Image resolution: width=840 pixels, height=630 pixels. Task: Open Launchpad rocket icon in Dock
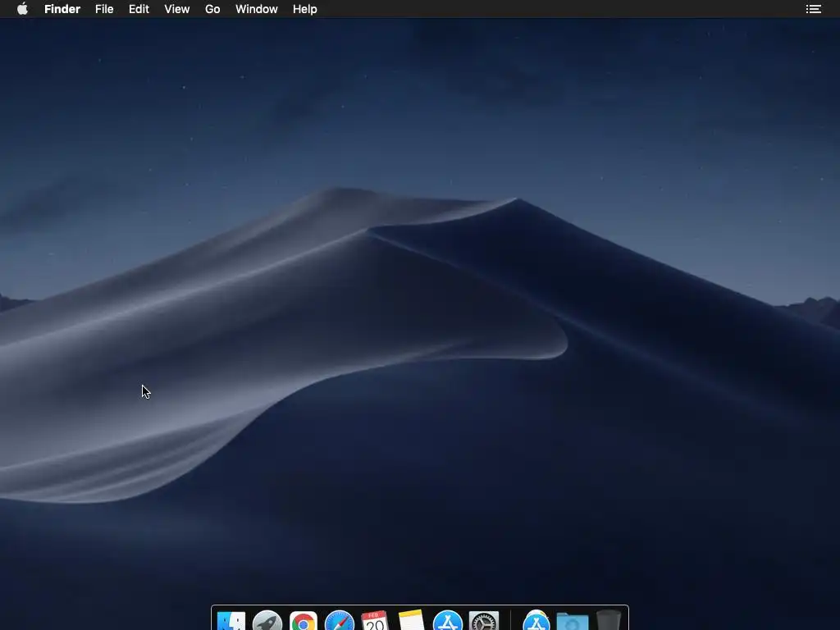pos(267,620)
